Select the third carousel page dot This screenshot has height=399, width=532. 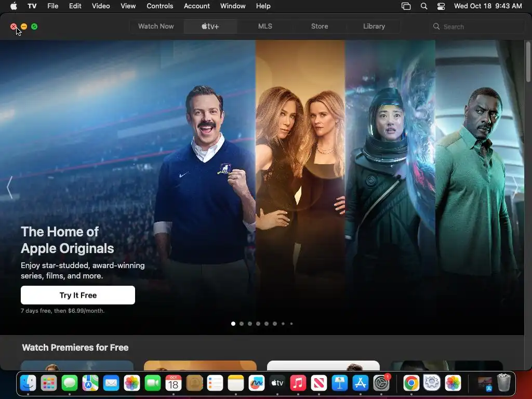click(250, 323)
